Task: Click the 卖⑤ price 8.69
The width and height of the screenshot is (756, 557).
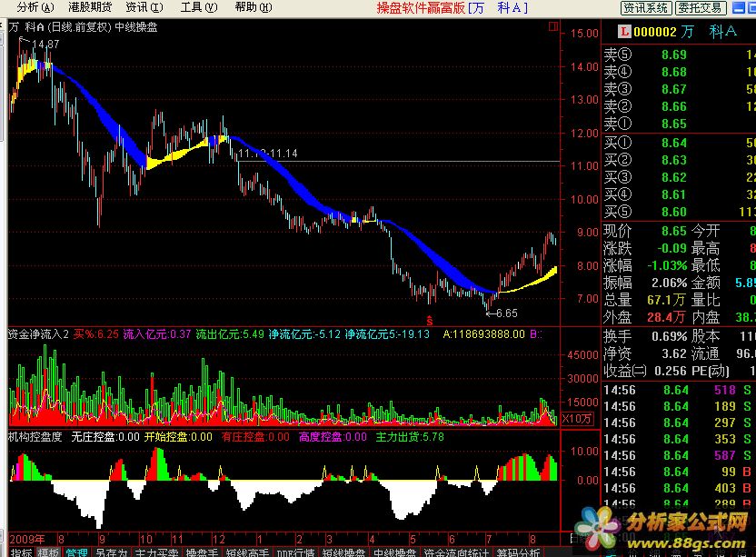Action: (x=674, y=55)
